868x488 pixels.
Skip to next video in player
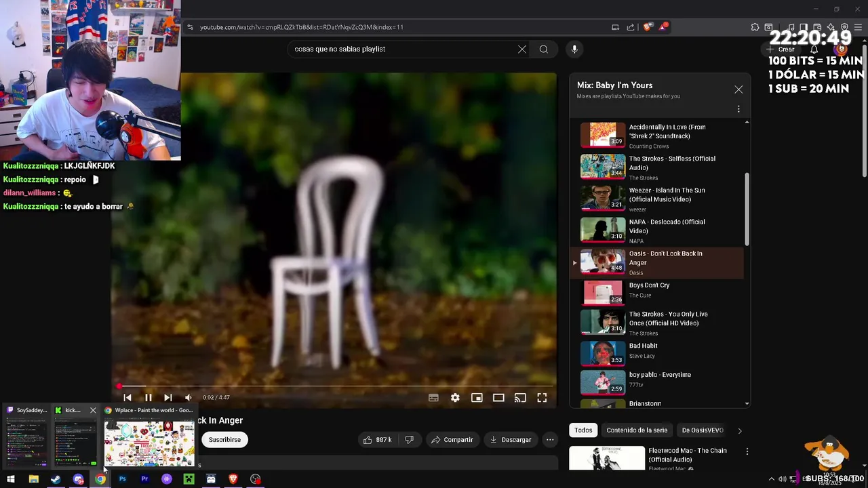(167, 398)
